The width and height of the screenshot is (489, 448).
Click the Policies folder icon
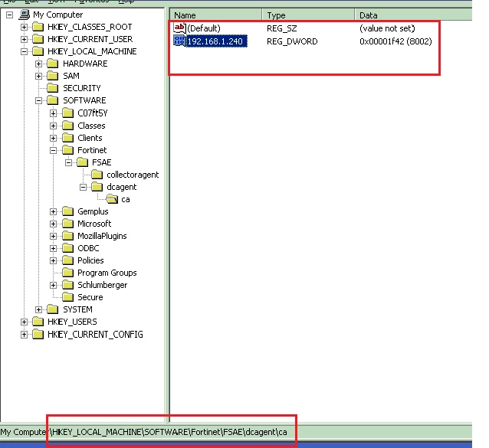(67, 260)
